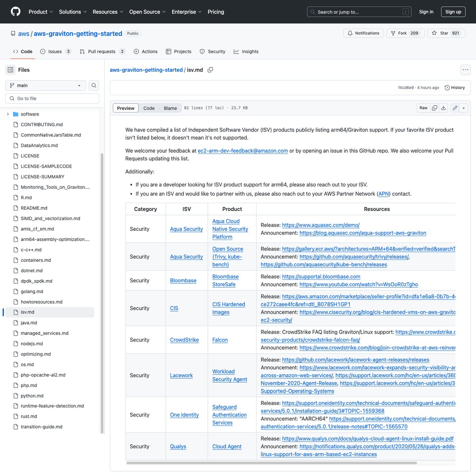The image size is (476, 476).
Task: Open the Qualys Cloud Agent product link
Action: pyautogui.click(x=227, y=447)
